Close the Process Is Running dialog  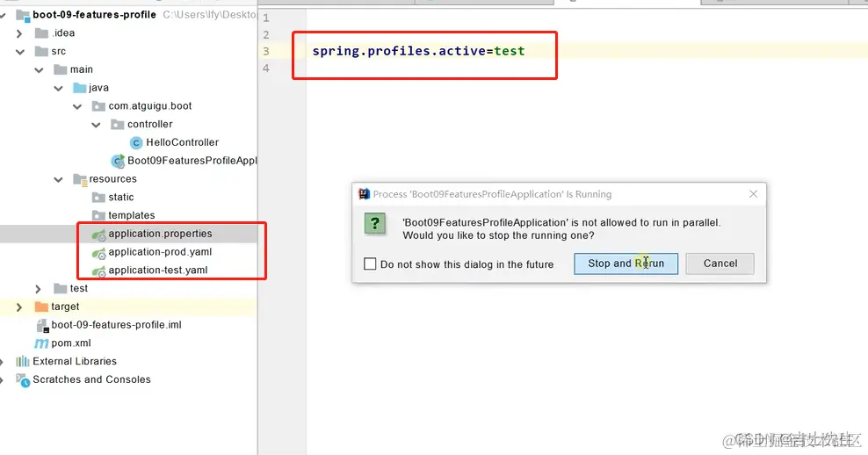tap(754, 194)
